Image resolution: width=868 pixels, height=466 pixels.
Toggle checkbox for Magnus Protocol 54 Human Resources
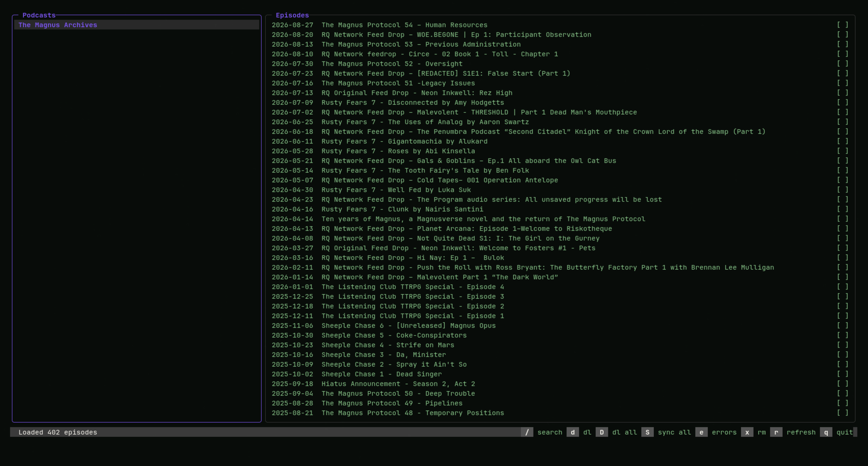843,25
